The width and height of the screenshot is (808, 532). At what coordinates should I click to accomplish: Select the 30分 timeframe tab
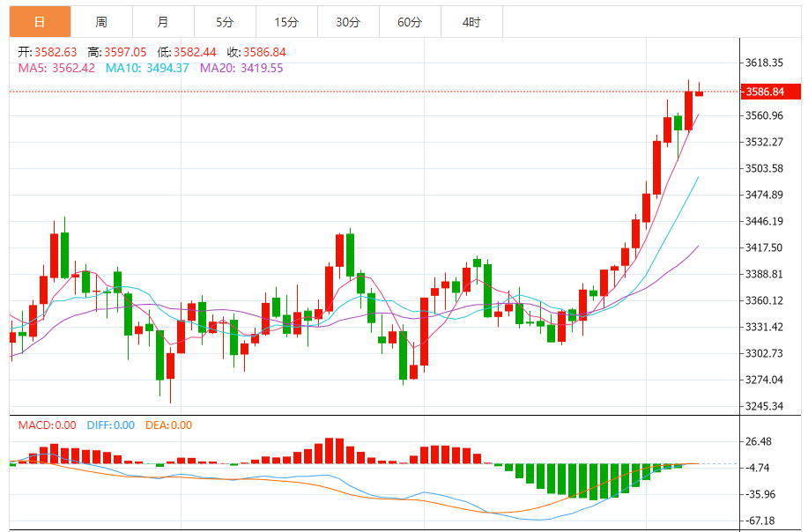pos(348,22)
